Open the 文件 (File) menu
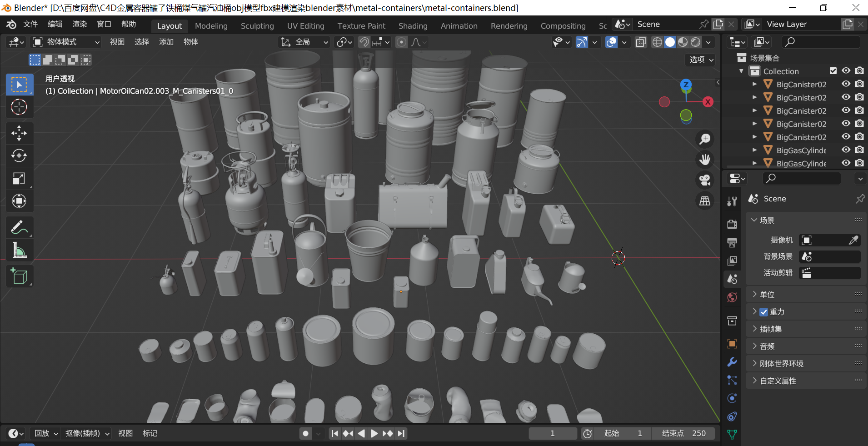The image size is (868, 446). (30, 24)
